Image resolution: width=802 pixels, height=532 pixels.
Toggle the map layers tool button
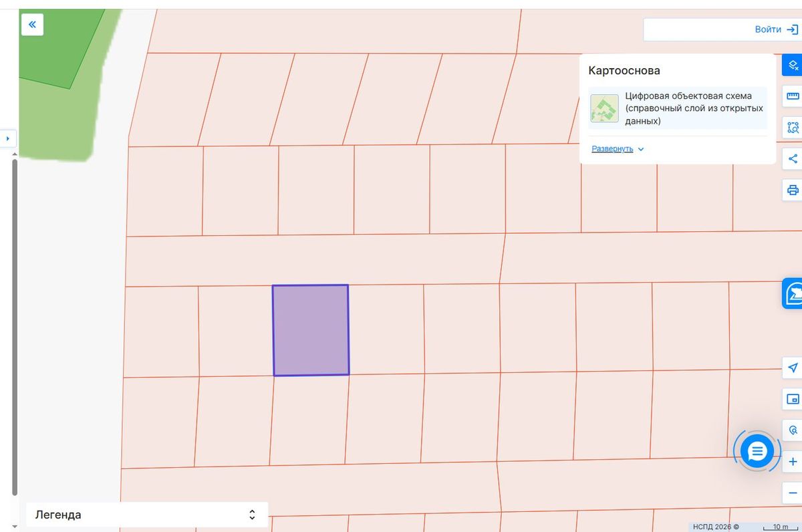coord(793,65)
